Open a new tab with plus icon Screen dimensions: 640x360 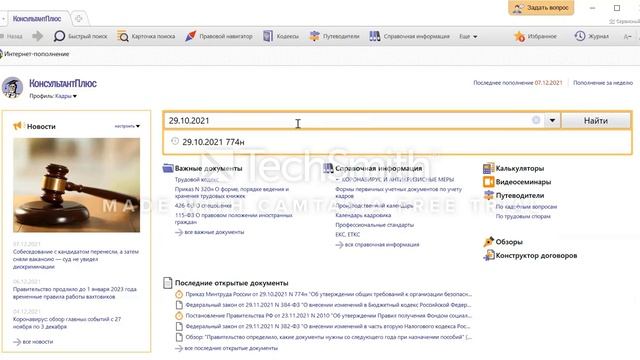pos(79,18)
